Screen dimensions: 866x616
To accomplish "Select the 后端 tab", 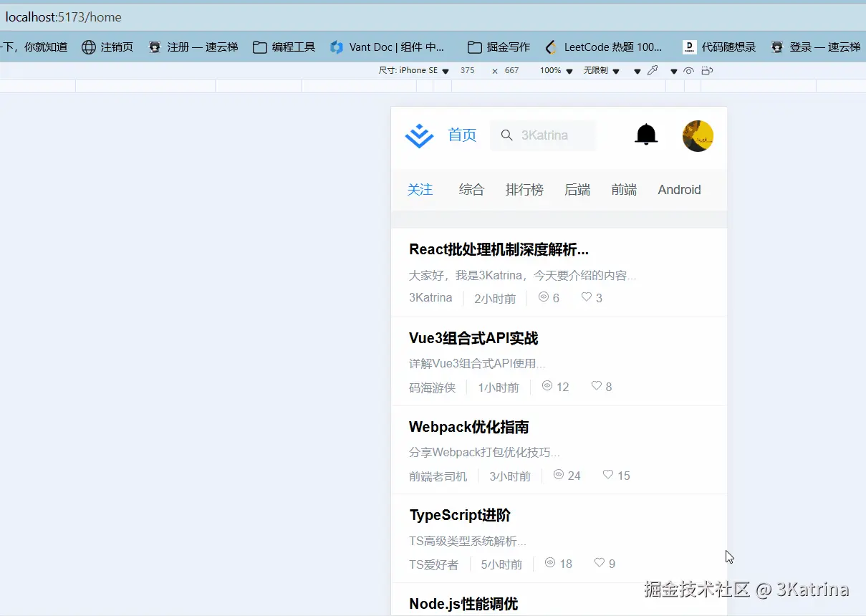I will (x=577, y=190).
